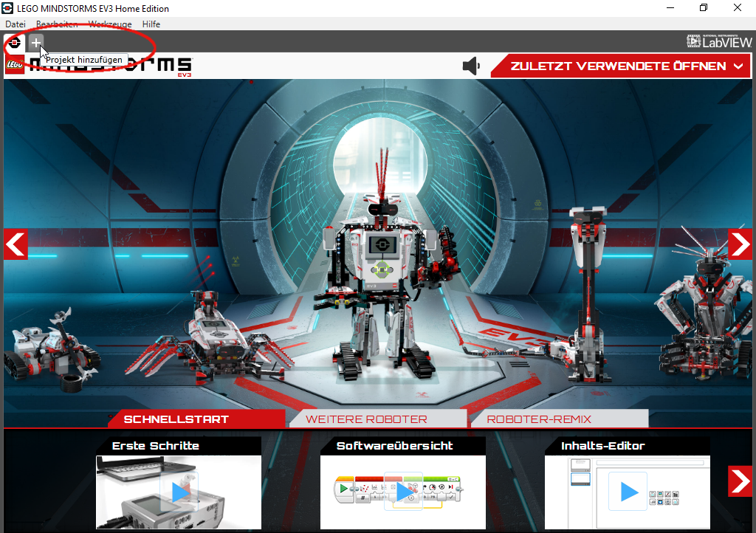
Task: Switch to Weitere Roboter tab
Action: (379, 419)
